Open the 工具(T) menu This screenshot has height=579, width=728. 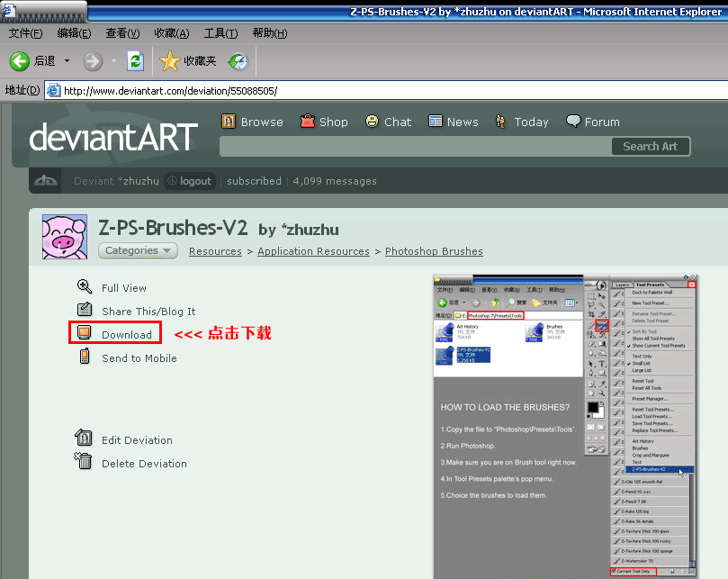(221, 33)
